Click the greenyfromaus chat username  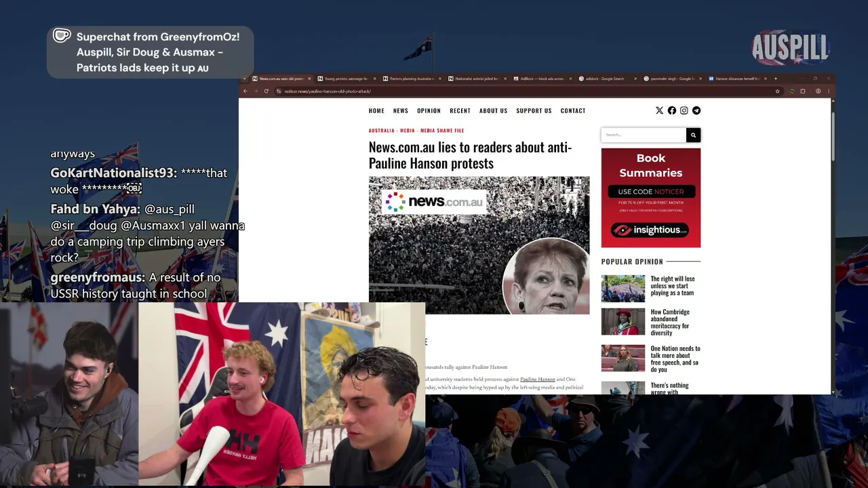tap(98, 278)
